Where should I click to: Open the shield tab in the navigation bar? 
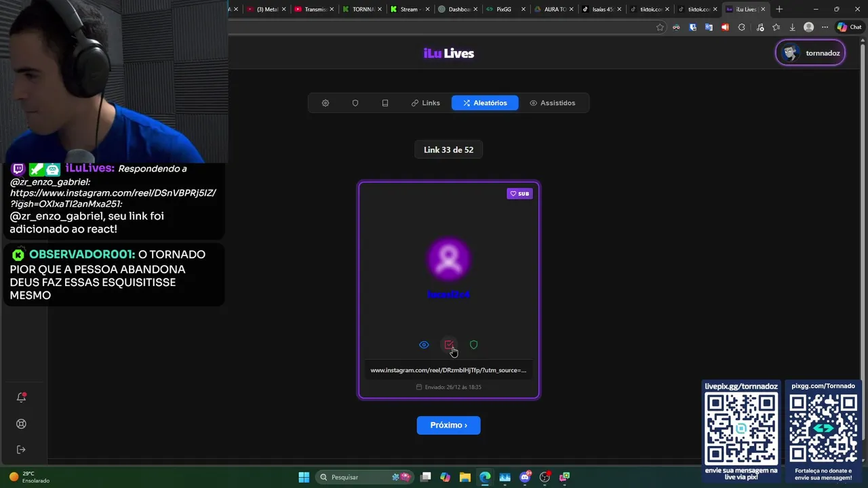[355, 103]
